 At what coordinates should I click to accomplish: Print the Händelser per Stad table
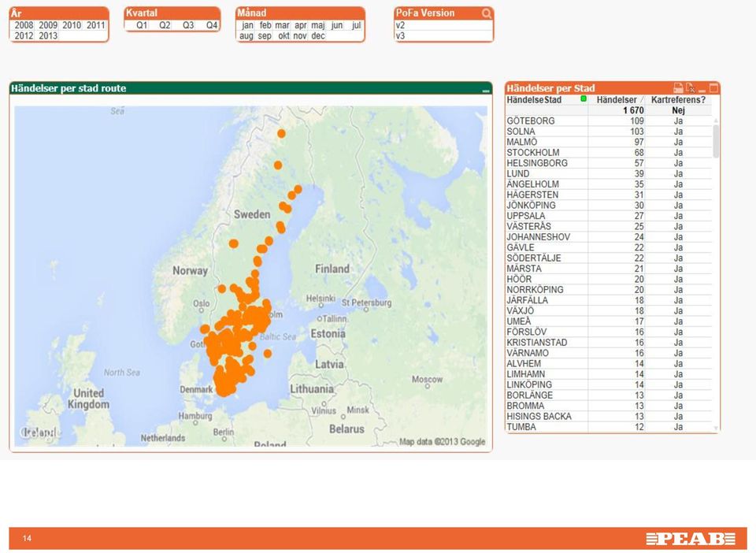point(678,87)
